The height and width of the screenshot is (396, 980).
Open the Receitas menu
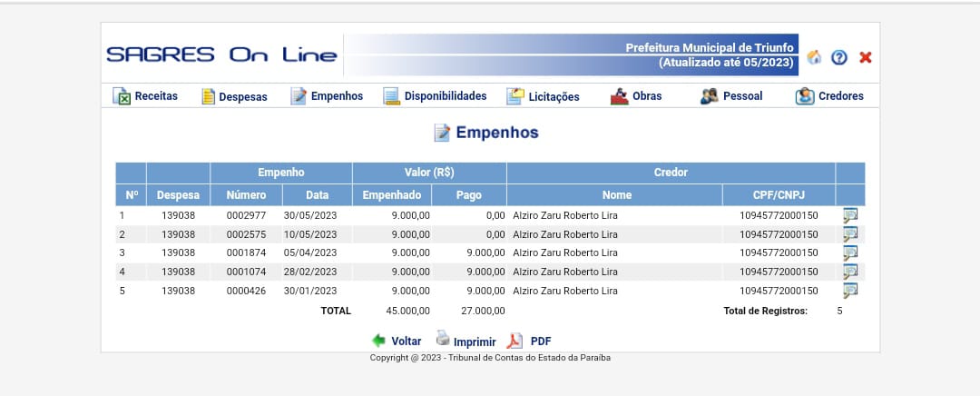coord(145,96)
